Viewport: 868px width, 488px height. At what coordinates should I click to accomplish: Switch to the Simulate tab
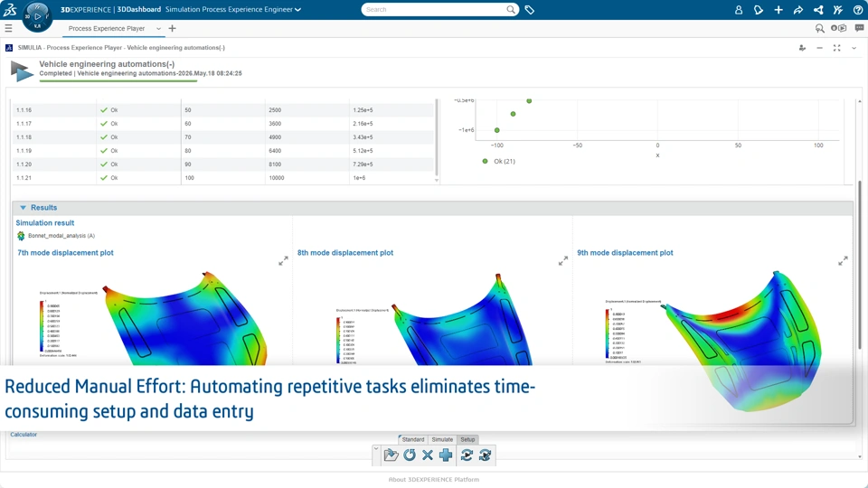tap(442, 439)
